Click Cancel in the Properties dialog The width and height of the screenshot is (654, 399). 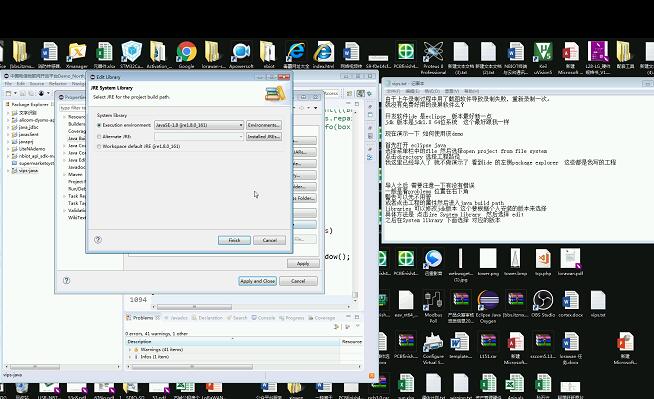click(x=298, y=281)
